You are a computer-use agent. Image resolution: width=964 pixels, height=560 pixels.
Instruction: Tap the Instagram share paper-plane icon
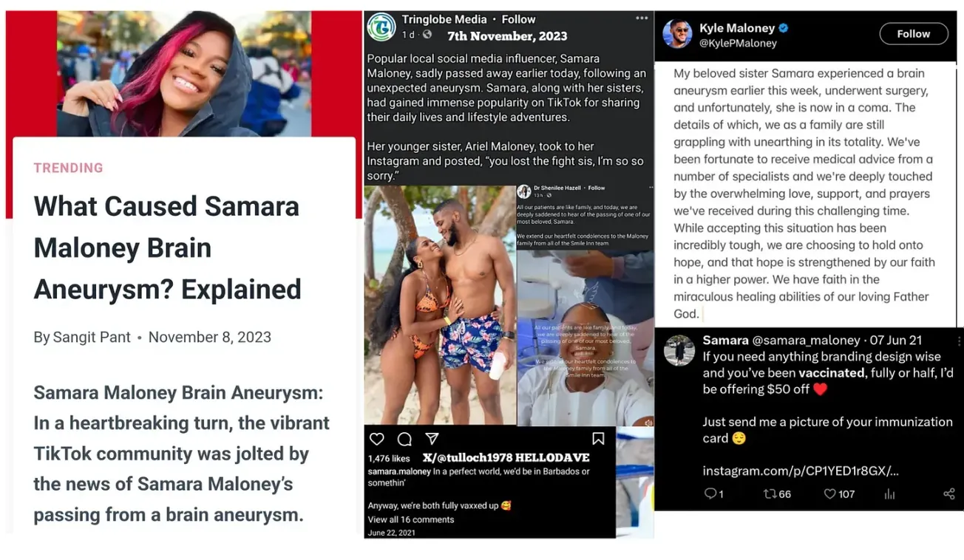pyautogui.click(x=432, y=439)
